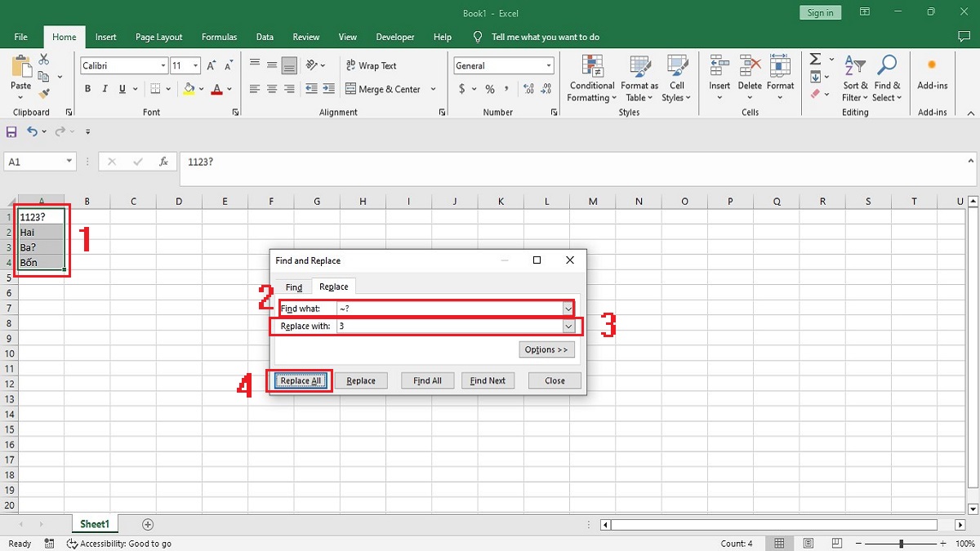980x551 pixels.
Task: Click Find Next button
Action: click(488, 380)
